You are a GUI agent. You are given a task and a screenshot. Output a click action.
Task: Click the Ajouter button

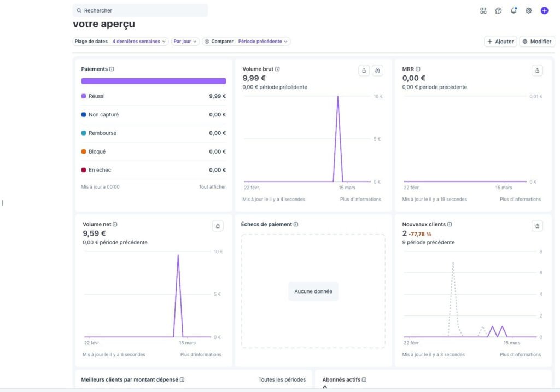pyautogui.click(x=500, y=42)
